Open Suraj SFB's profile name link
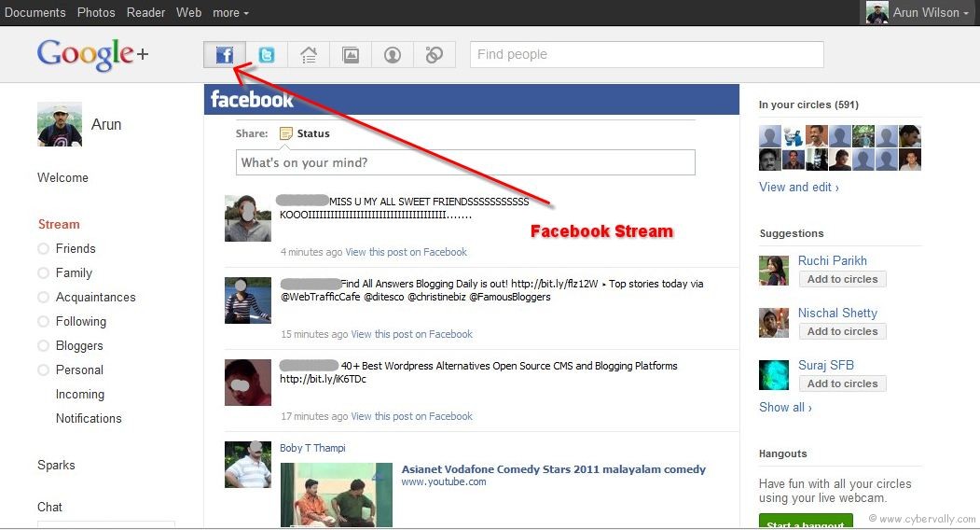Screen dimensions: 980x530 pos(825,365)
